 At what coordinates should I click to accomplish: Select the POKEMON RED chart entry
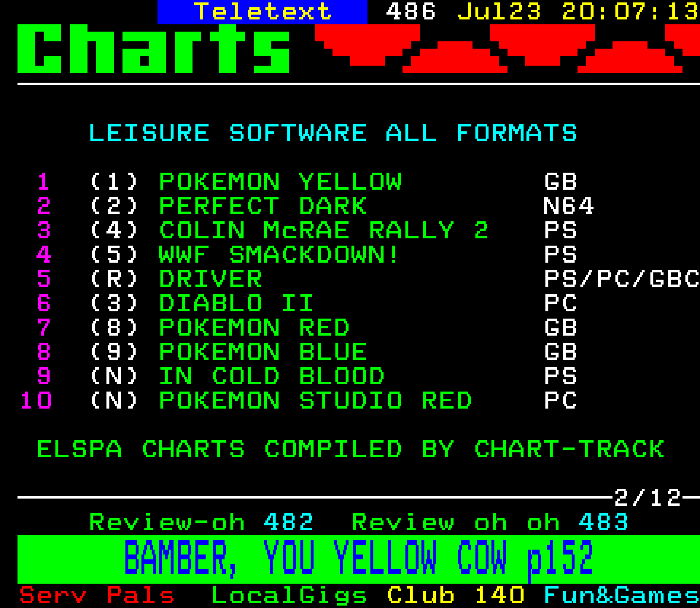point(254,328)
